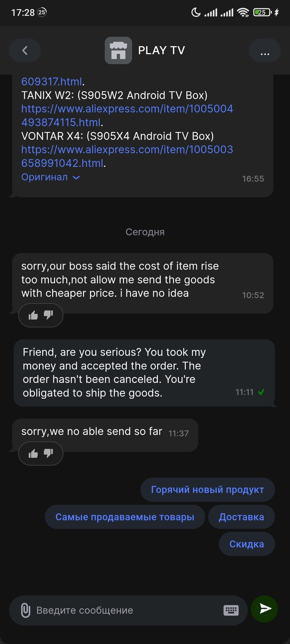The height and width of the screenshot is (644, 290).
Task: Tap the battery indicator in status bar
Action: pyautogui.click(x=263, y=12)
